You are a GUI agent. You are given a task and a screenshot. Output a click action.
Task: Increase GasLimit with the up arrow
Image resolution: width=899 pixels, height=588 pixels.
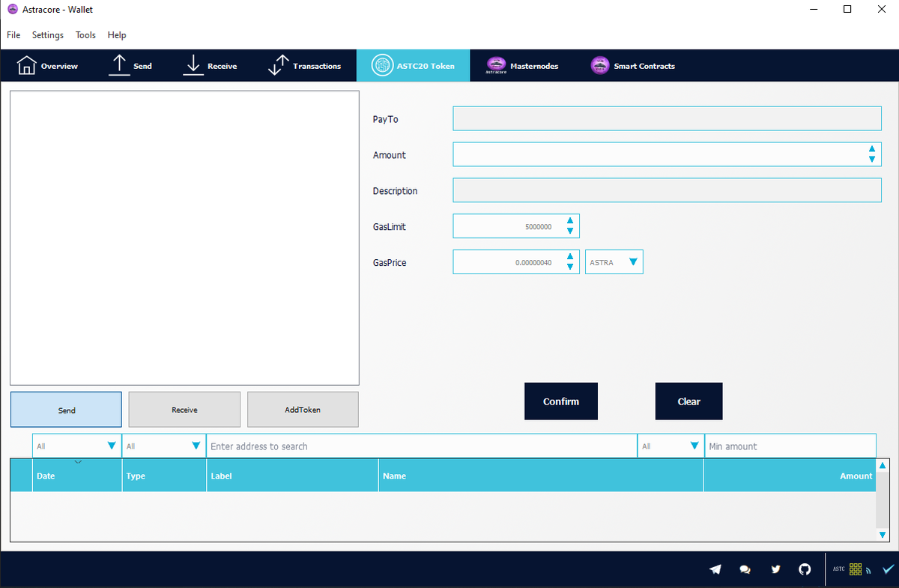click(570, 221)
